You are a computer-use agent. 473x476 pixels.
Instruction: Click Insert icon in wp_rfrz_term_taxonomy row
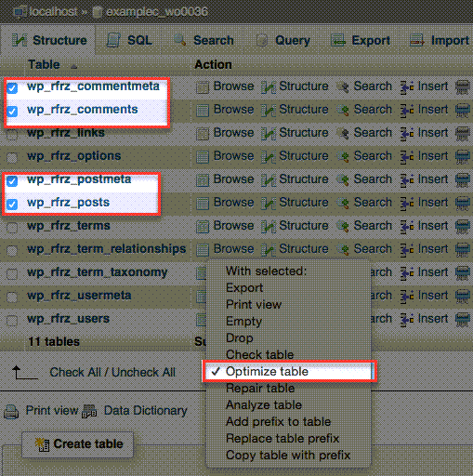click(x=407, y=273)
